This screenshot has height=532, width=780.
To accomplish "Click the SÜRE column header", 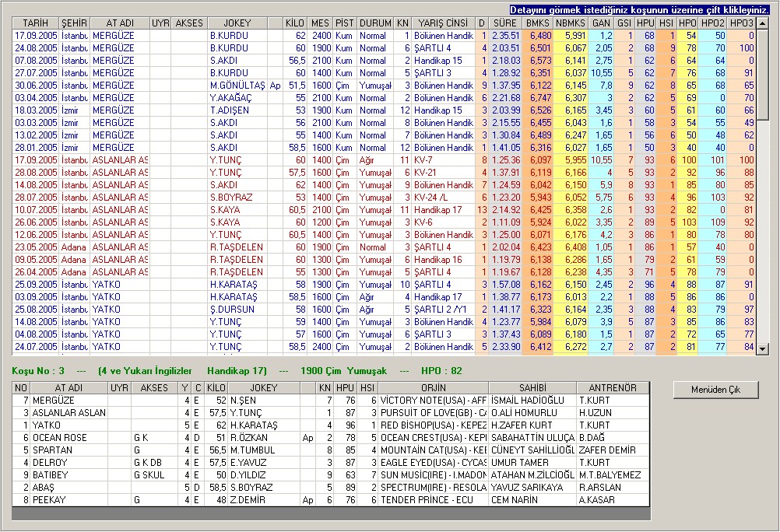I will 505,23.
